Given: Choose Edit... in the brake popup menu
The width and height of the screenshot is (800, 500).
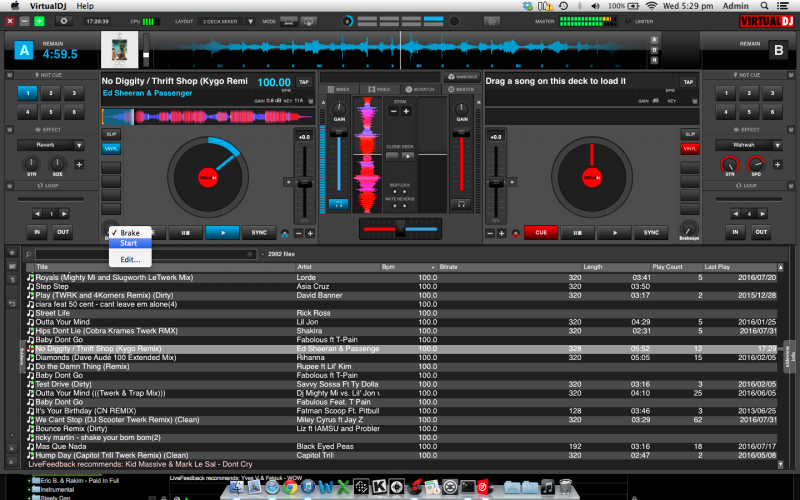Looking at the screenshot, I should pyautogui.click(x=130, y=260).
